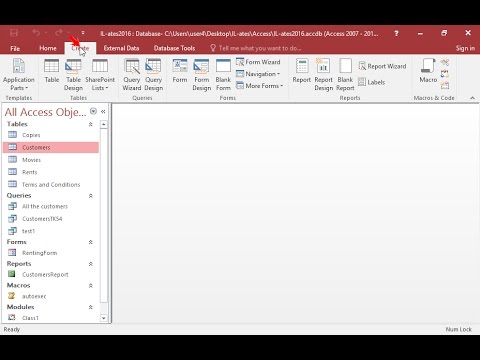
Task: Open the SharePoint Lists menu
Action: tap(100, 75)
